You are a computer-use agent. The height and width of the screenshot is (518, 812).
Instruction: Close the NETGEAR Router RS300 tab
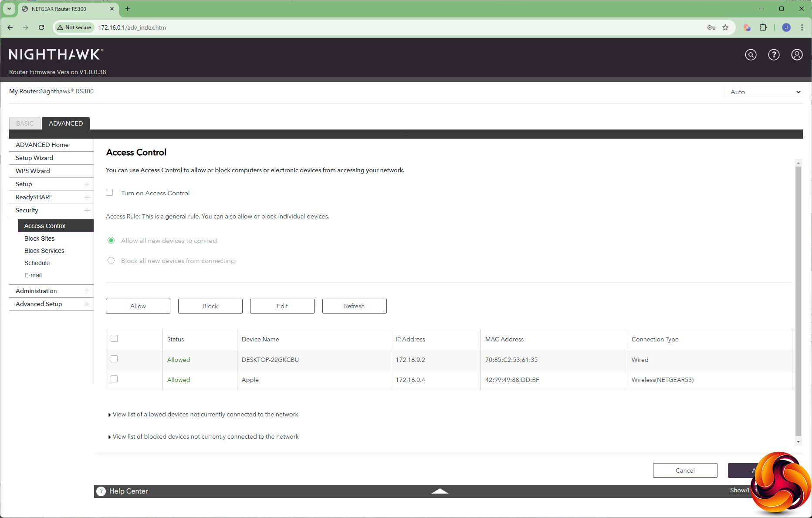pos(112,9)
